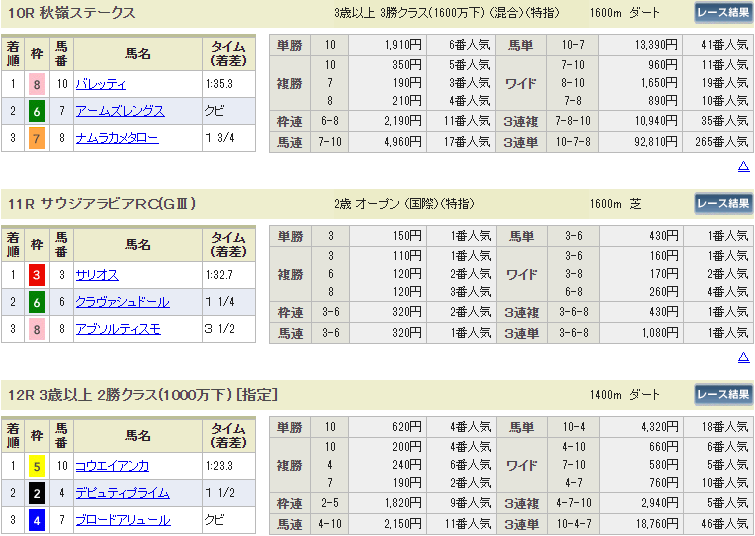Click yellow frame 5 badge for コウエイアンカ
This screenshot has width=755, height=536.
click(37, 466)
